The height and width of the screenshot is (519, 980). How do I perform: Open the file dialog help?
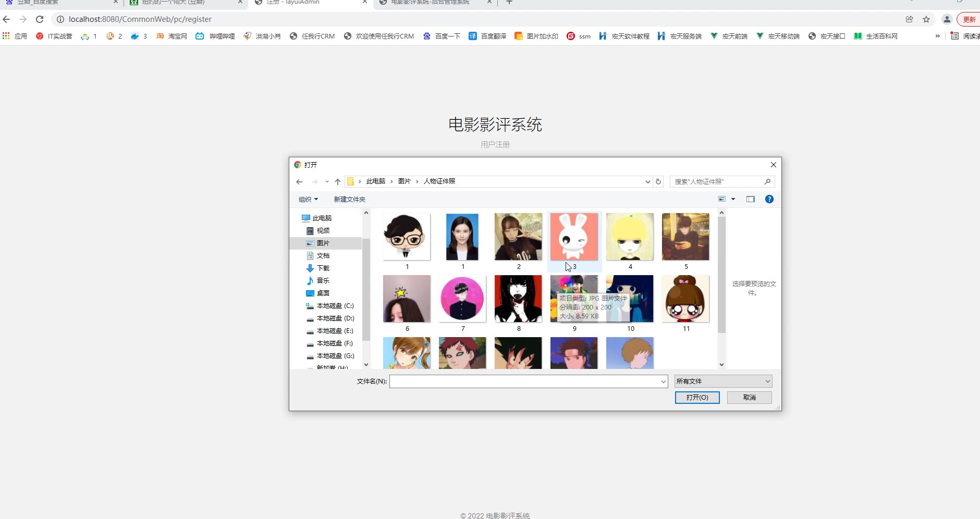(769, 199)
